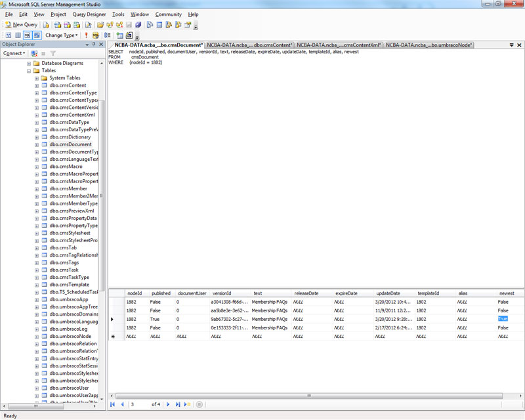525x420 pixels.
Task: Close the Object Explorer panel
Action: 101,44
